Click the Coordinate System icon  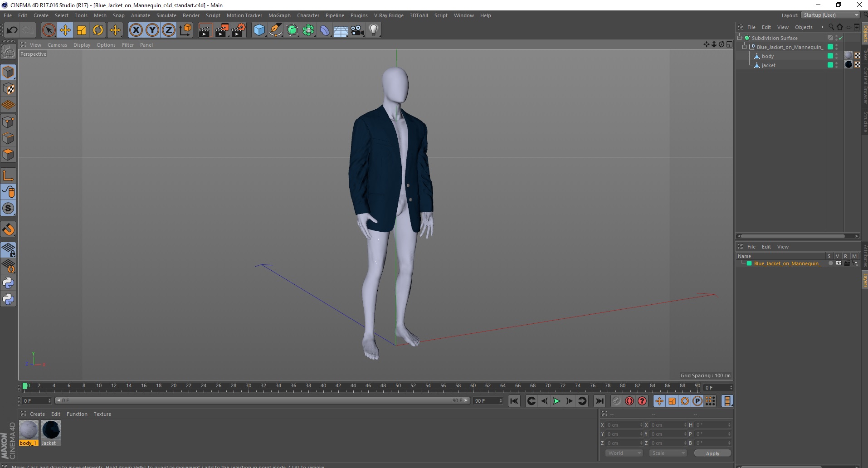click(x=185, y=30)
